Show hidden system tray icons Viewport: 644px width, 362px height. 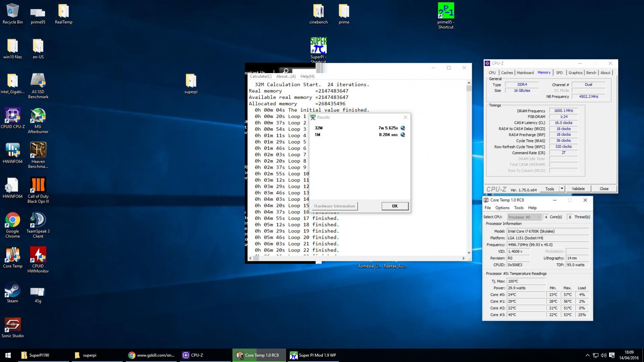[587, 355]
